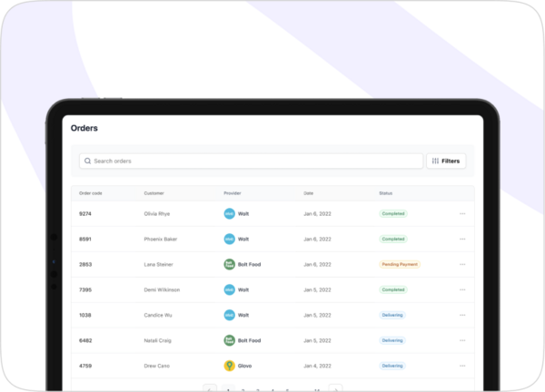Open the three-dot menu for order 6482
Screen dimensions: 545x392
coord(462,340)
